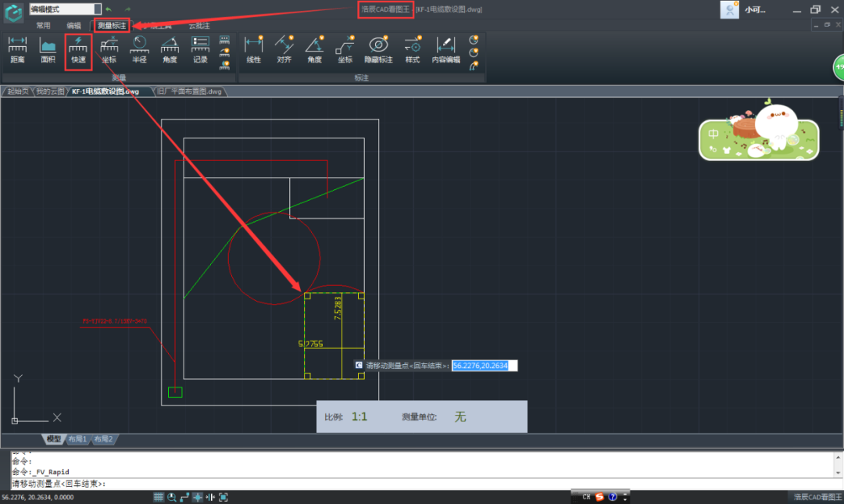Toggle the grid display in status bar
The height and width of the screenshot is (504, 844).
[x=158, y=496]
